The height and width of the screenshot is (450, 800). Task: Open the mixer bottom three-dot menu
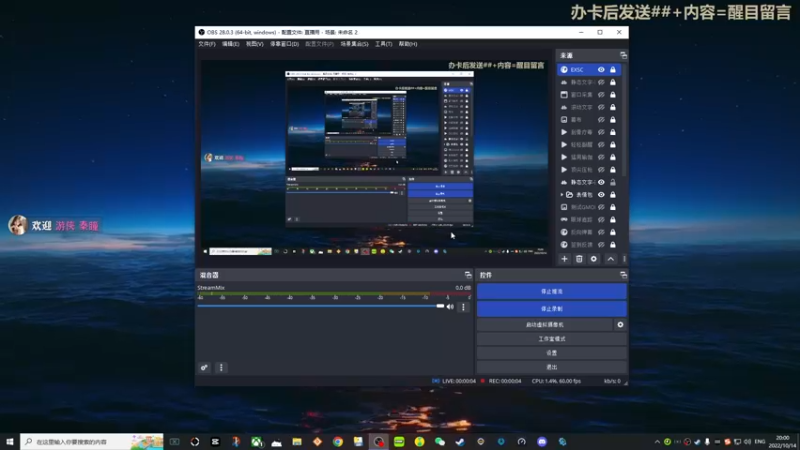coord(221,367)
